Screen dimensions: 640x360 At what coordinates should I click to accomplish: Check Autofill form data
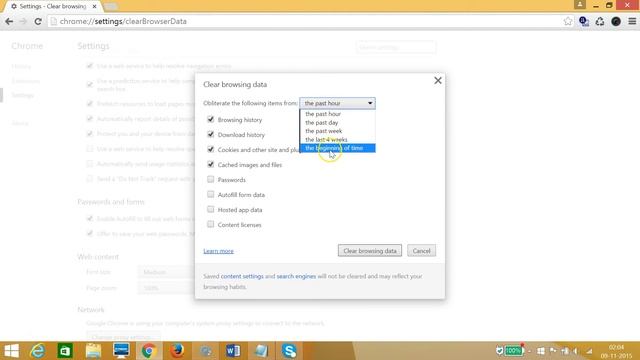pos(211,194)
